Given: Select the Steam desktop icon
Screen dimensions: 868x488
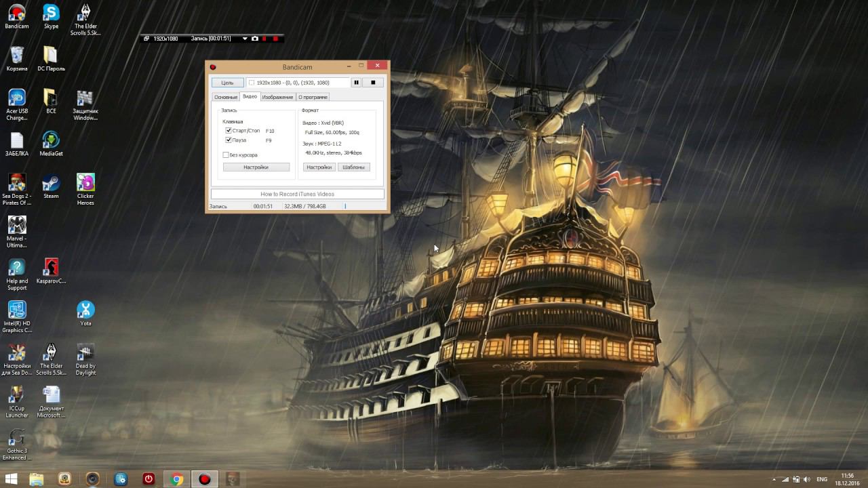Looking at the screenshot, I should [x=51, y=186].
